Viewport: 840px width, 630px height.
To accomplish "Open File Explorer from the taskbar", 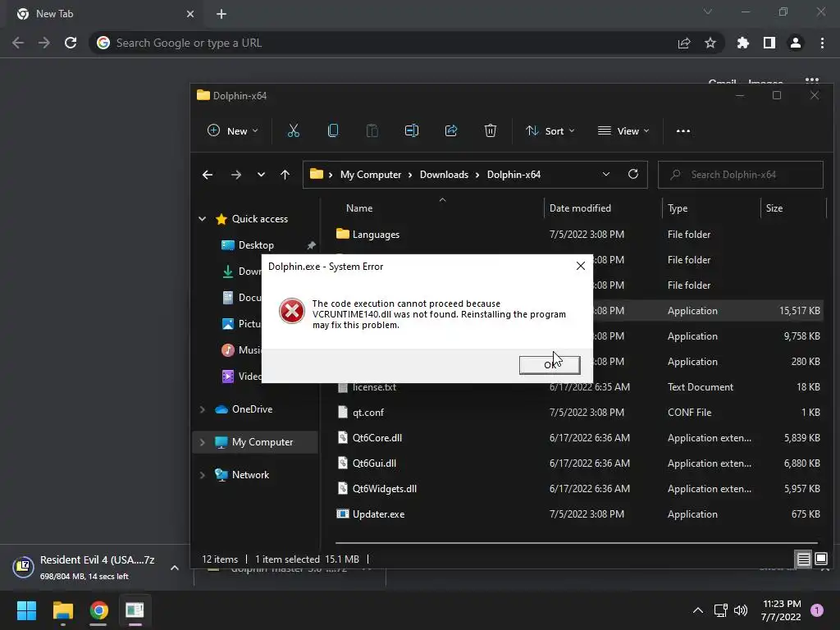I will point(62,610).
